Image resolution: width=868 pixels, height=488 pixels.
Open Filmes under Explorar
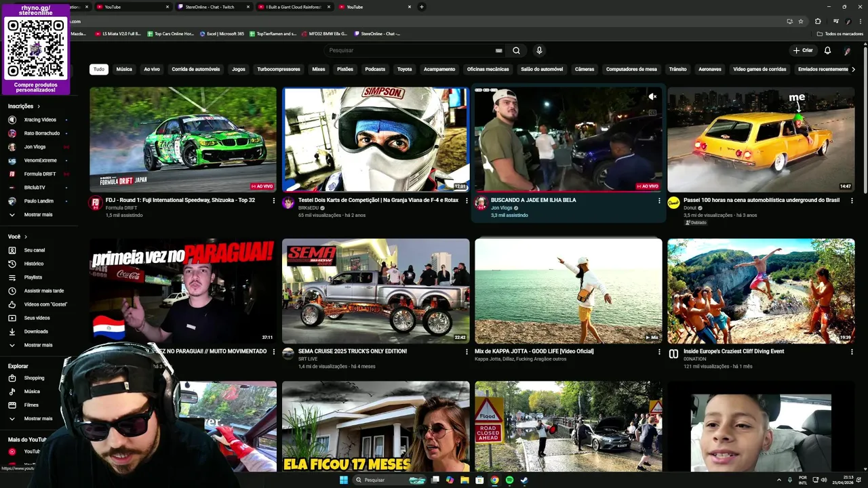pos(31,405)
